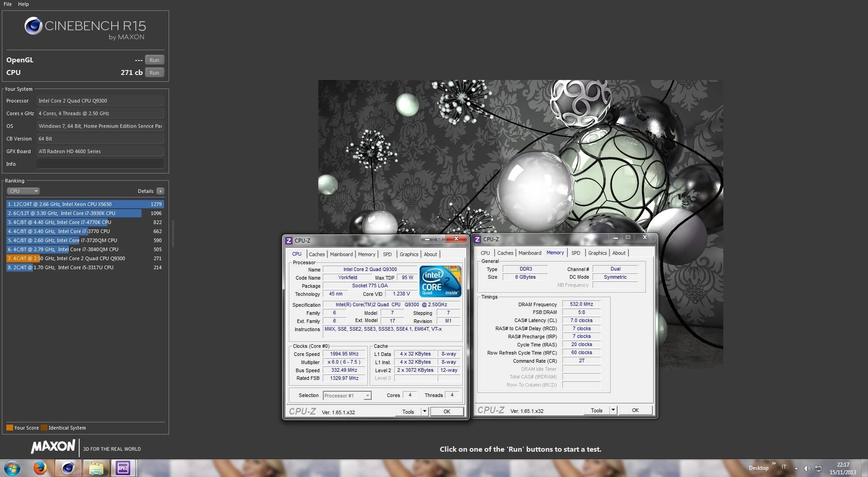Select About tab in left CPU-Z window

click(430, 254)
